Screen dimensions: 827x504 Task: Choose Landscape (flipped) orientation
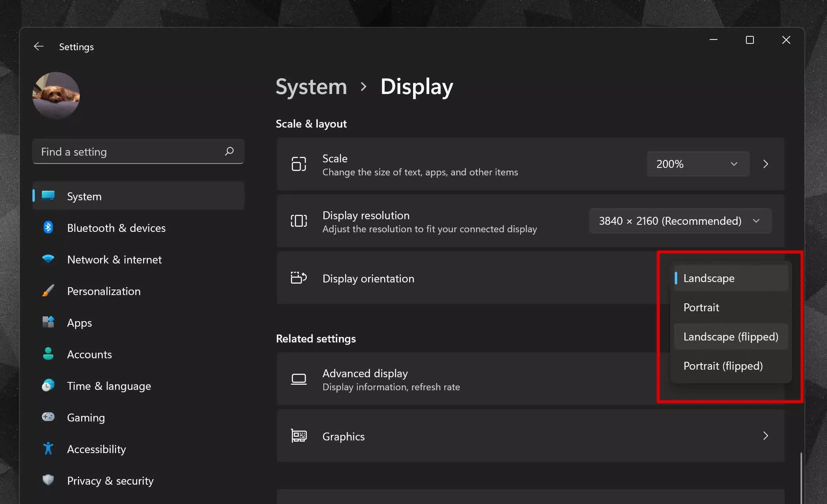click(730, 337)
